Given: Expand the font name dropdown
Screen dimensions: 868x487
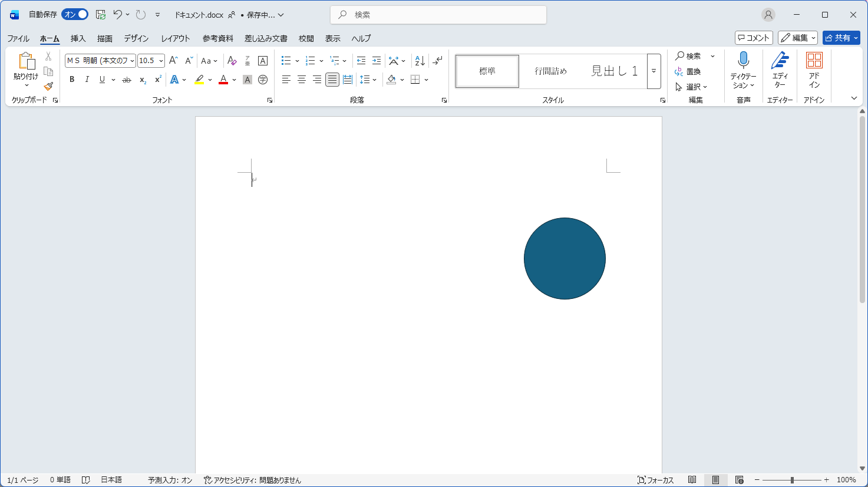Looking at the screenshot, I should [x=132, y=61].
